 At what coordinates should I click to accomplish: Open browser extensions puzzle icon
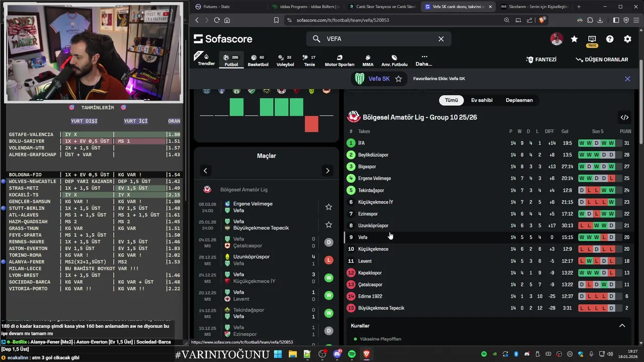(x=590, y=20)
